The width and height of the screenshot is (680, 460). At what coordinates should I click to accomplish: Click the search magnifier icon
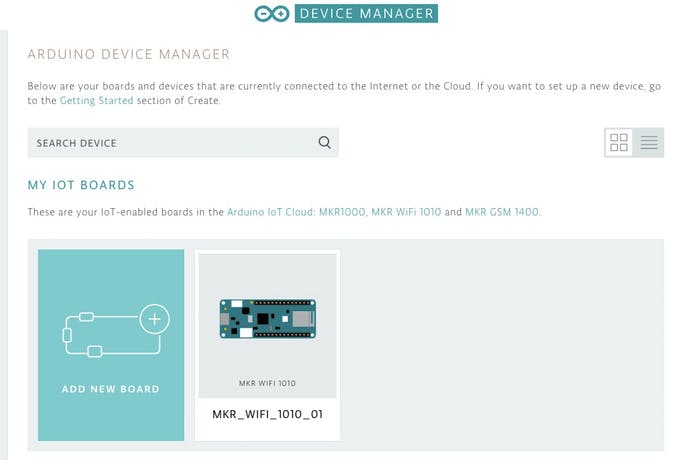(x=324, y=142)
